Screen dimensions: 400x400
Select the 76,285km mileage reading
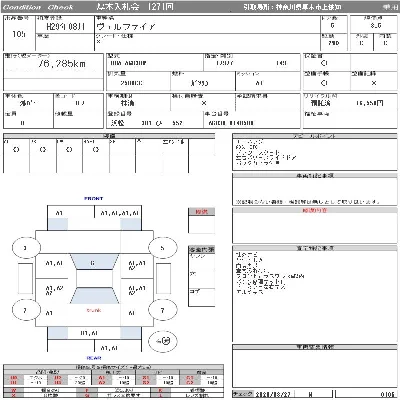pos(62,64)
